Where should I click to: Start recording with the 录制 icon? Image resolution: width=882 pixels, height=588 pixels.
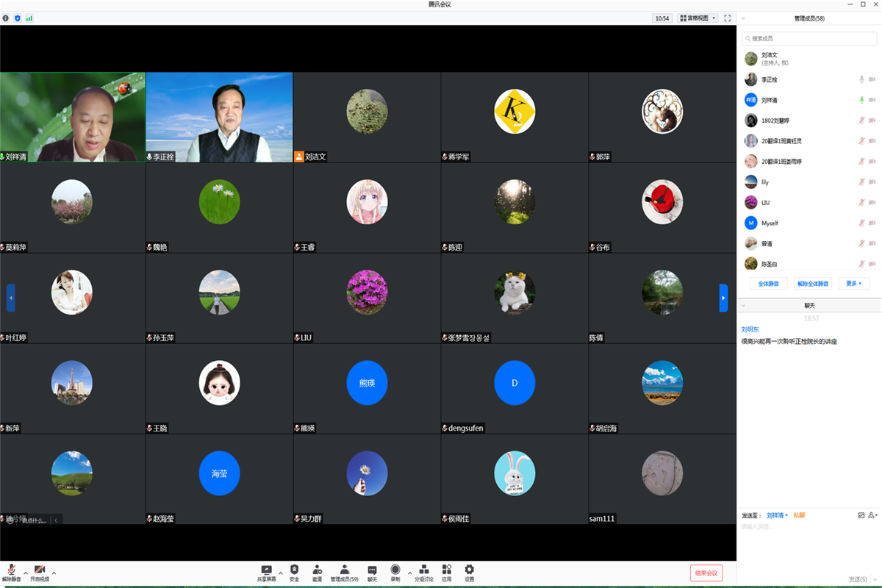point(395,570)
